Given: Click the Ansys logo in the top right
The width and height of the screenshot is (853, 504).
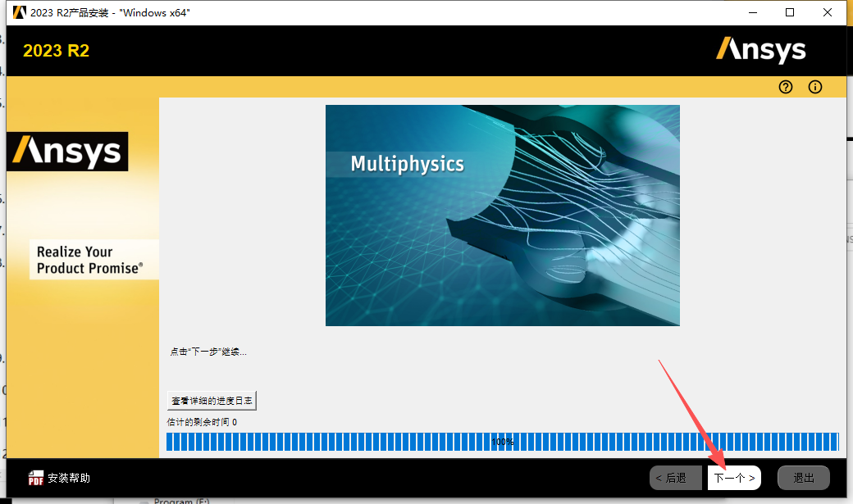Looking at the screenshot, I should (761, 50).
